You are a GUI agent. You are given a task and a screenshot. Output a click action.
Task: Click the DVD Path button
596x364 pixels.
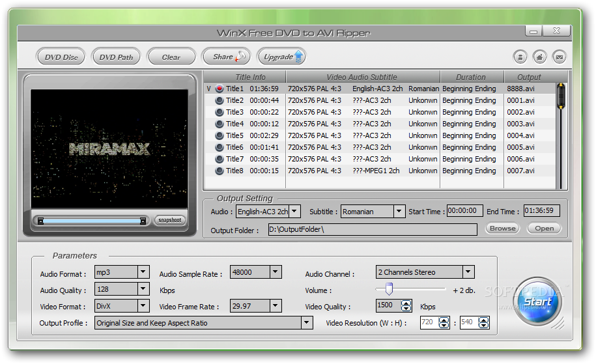(116, 57)
